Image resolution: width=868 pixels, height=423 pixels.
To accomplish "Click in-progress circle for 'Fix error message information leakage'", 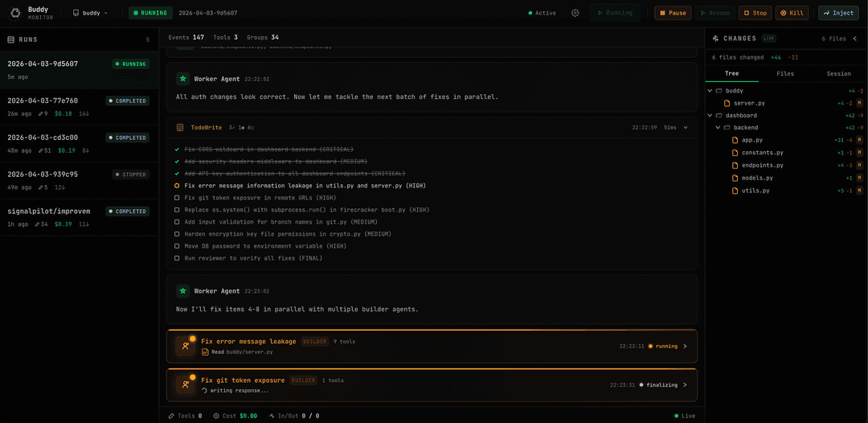I will [177, 186].
